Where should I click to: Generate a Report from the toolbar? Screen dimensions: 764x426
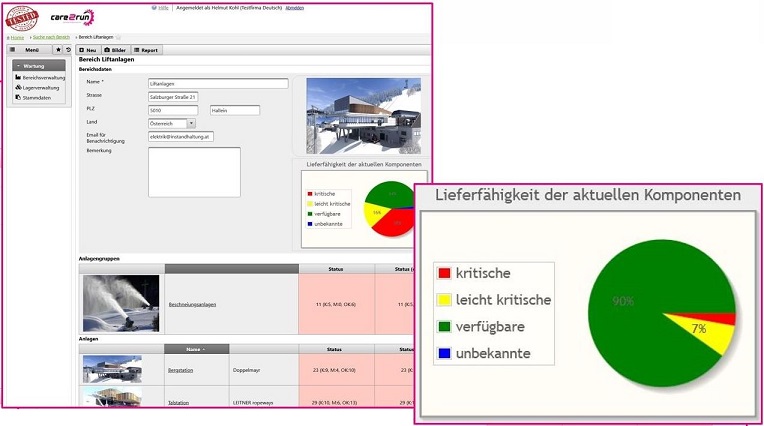[x=145, y=49]
